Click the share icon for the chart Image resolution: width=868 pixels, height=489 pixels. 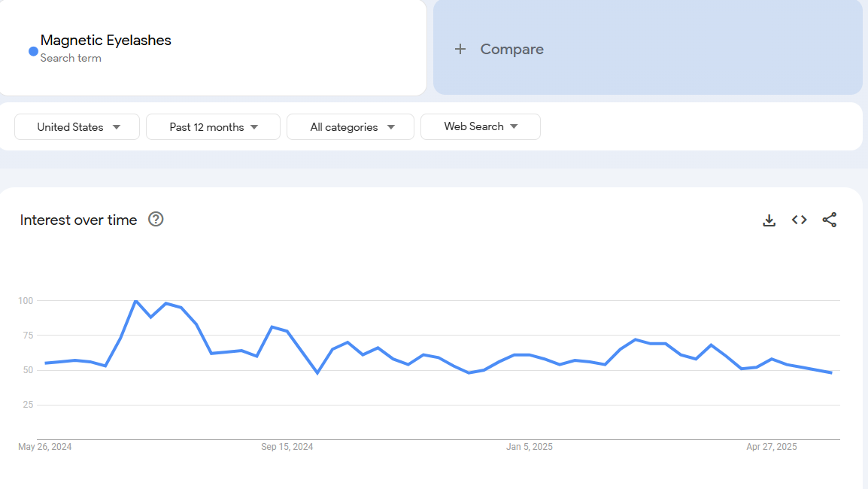click(829, 220)
